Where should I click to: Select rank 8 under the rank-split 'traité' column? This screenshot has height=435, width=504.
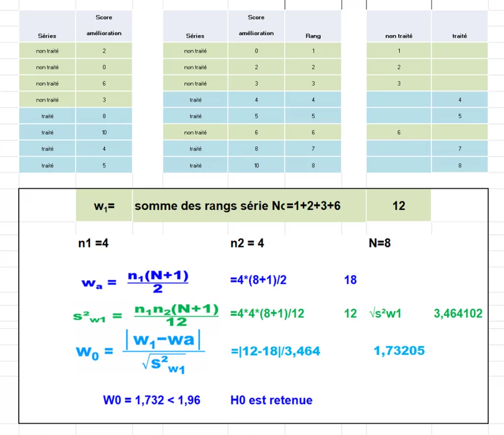click(460, 166)
